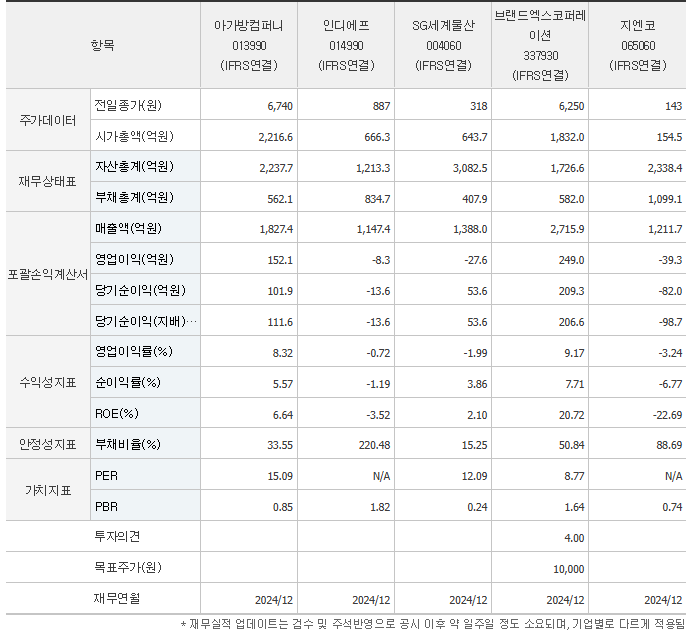The width and height of the screenshot is (695, 632).
Task: Select total assets value 3,082.5
Action: tap(470, 168)
